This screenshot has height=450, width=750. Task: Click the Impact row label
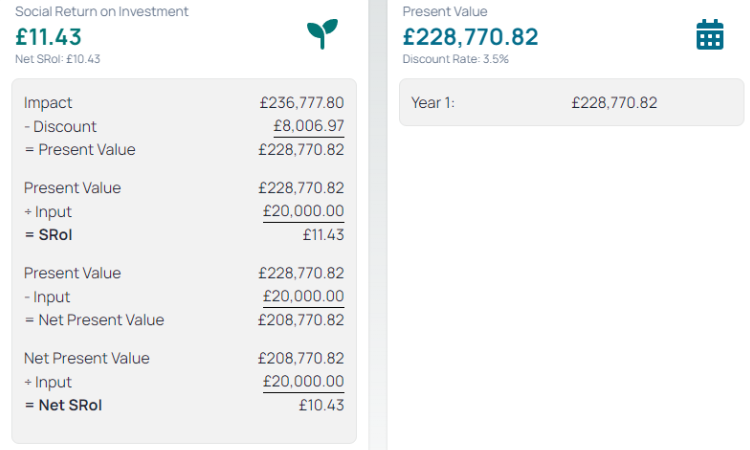coord(48,103)
